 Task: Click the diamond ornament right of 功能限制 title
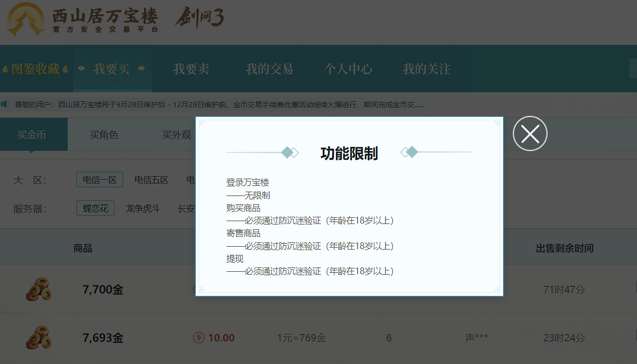point(411,152)
